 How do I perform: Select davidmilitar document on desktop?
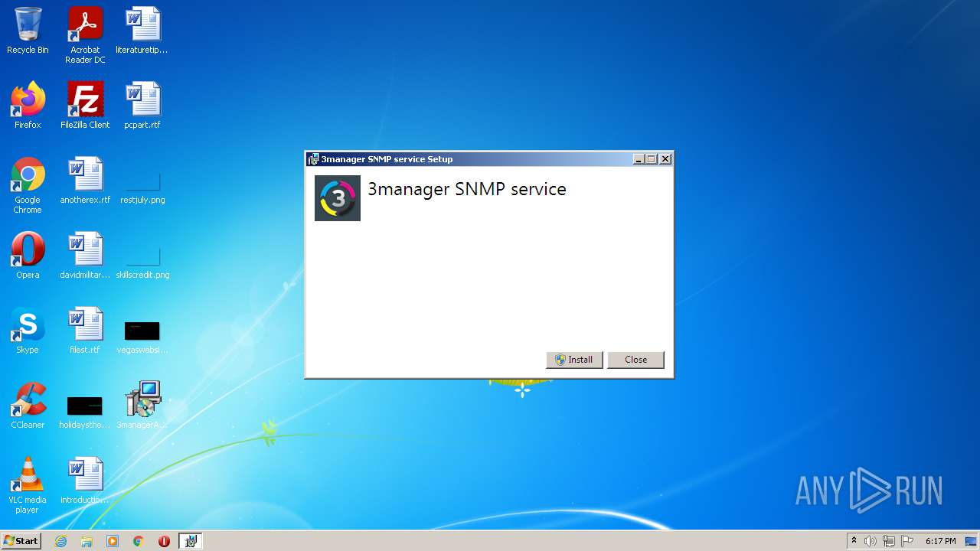tap(85, 256)
